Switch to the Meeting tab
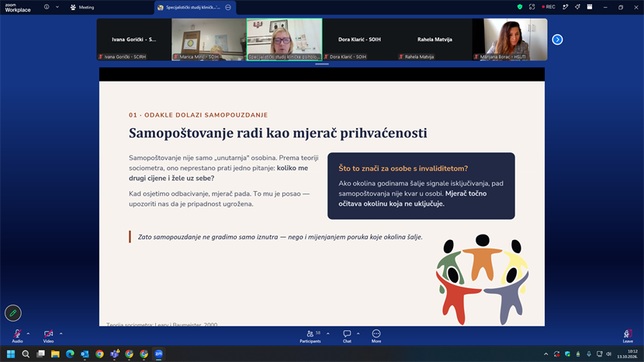Viewport: 644px width, 362px height. coord(82,8)
